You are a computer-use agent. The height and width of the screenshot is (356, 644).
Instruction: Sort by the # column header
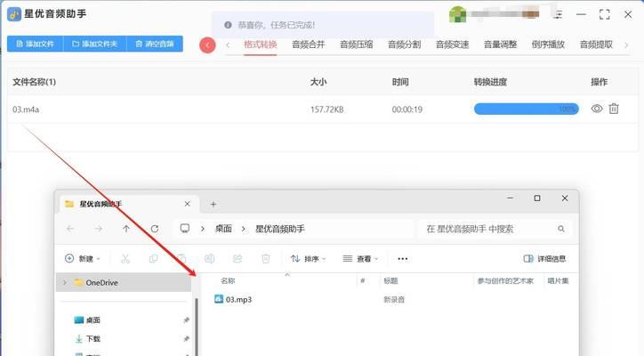click(x=362, y=280)
